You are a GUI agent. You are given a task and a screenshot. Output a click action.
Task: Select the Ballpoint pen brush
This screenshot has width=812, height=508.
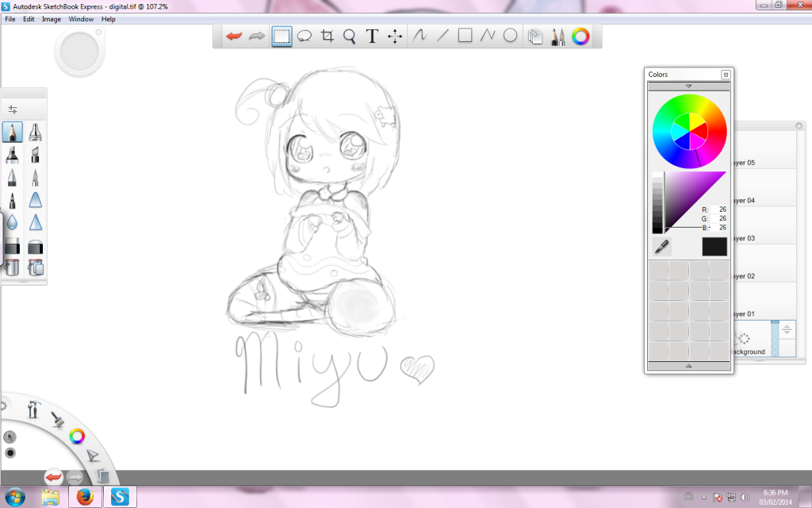[x=13, y=177]
